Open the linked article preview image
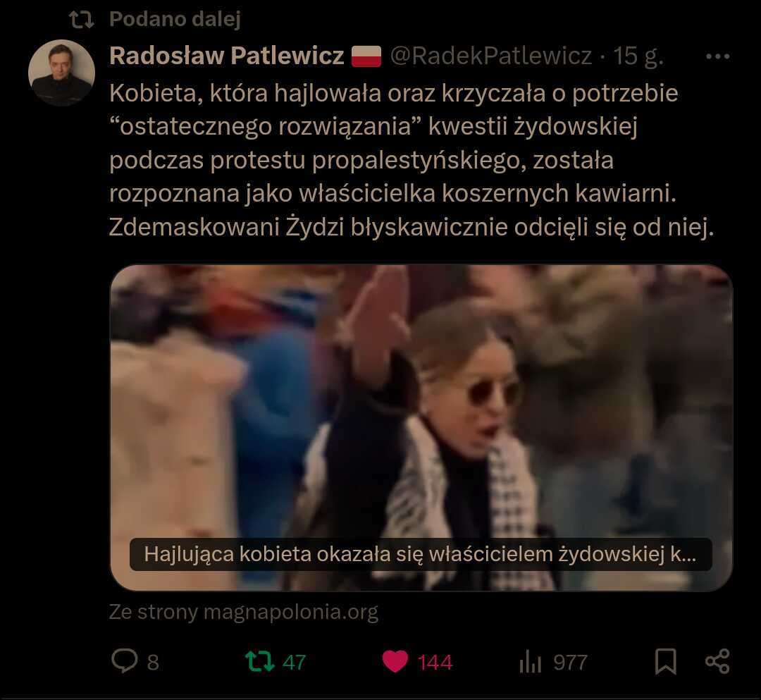The height and width of the screenshot is (700, 761). tap(421, 428)
